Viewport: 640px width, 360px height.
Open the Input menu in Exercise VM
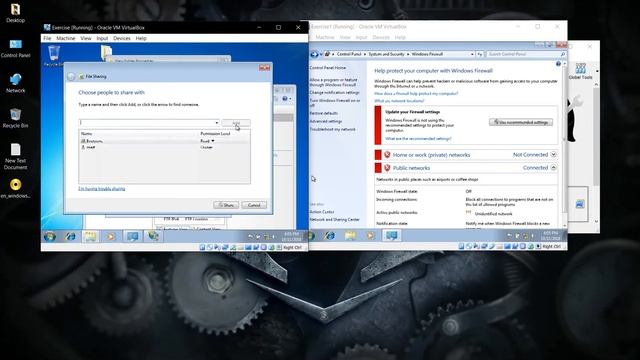click(102, 38)
